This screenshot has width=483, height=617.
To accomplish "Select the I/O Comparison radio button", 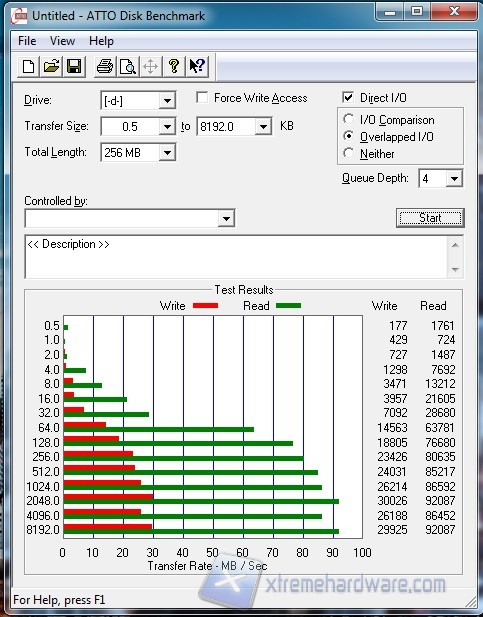I will click(x=348, y=119).
